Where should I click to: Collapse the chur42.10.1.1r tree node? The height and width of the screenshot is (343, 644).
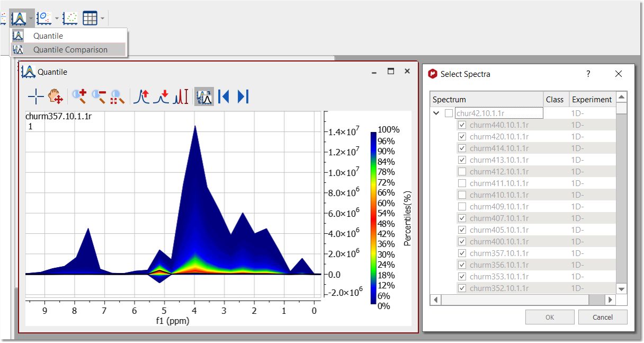436,113
